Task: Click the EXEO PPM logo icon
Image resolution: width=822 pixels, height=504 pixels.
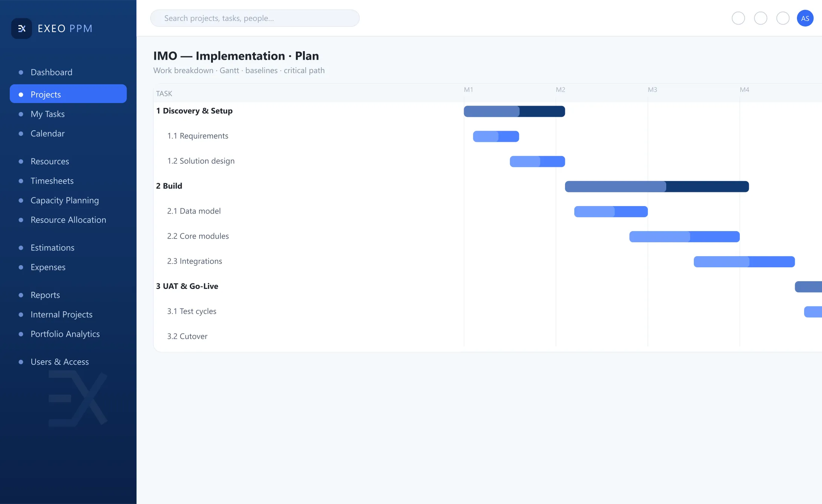Action: point(22,29)
